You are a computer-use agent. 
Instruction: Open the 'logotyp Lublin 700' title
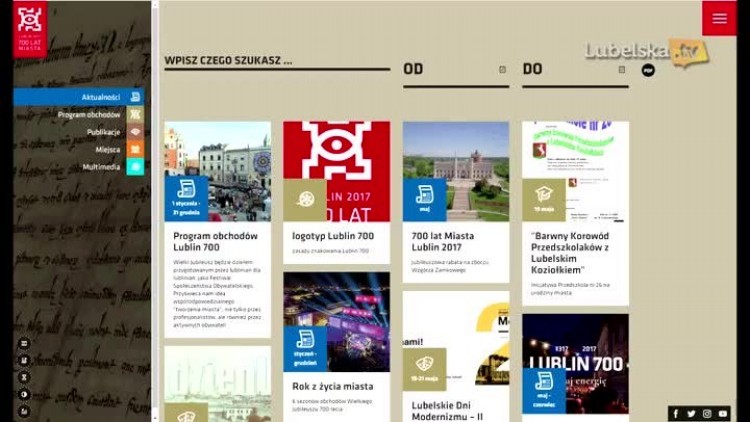[x=333, y=236]
